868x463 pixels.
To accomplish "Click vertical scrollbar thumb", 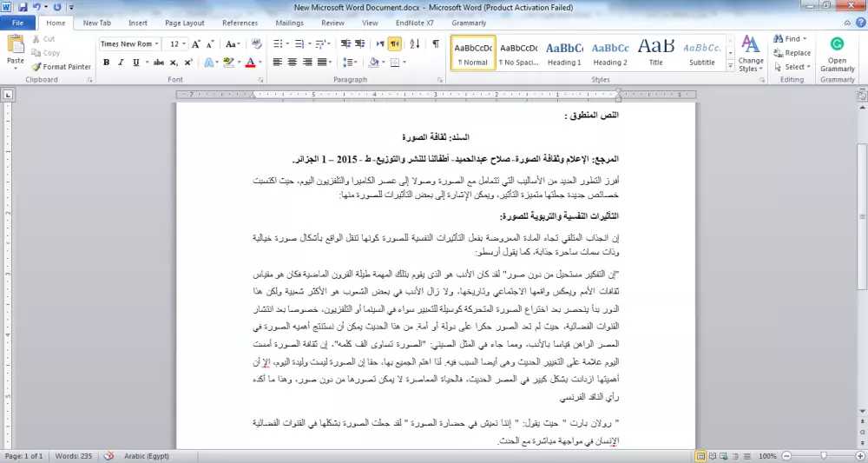I will [x=863, y=216].
